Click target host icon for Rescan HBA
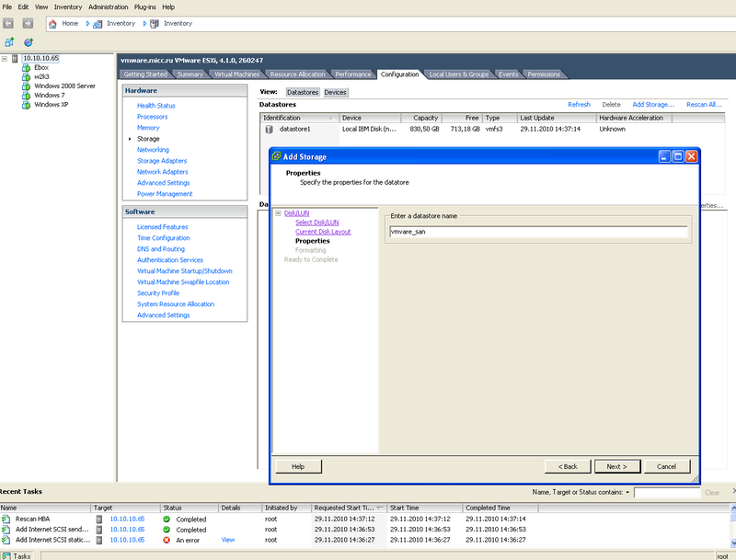 (99, 520)
